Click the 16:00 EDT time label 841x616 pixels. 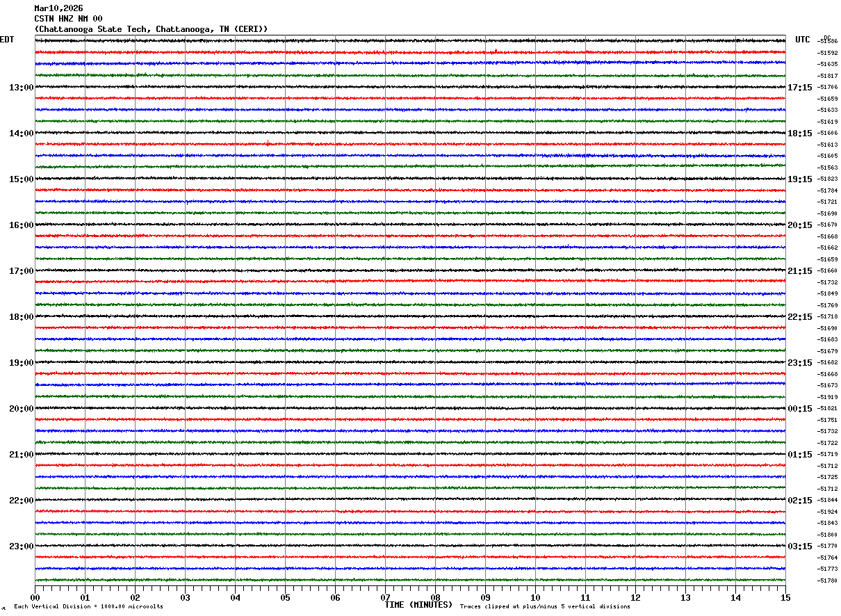(22, 225)
